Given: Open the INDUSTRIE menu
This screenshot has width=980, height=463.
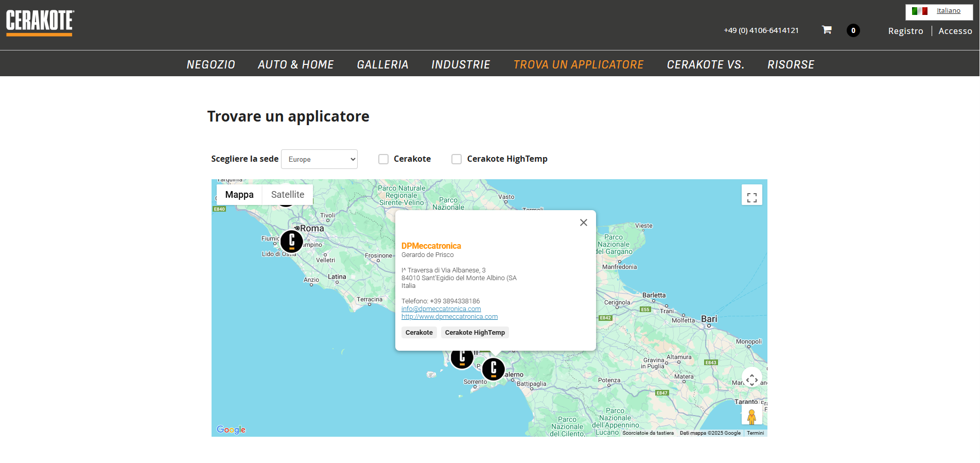Looking at the screenshot, I should (461, 65).
